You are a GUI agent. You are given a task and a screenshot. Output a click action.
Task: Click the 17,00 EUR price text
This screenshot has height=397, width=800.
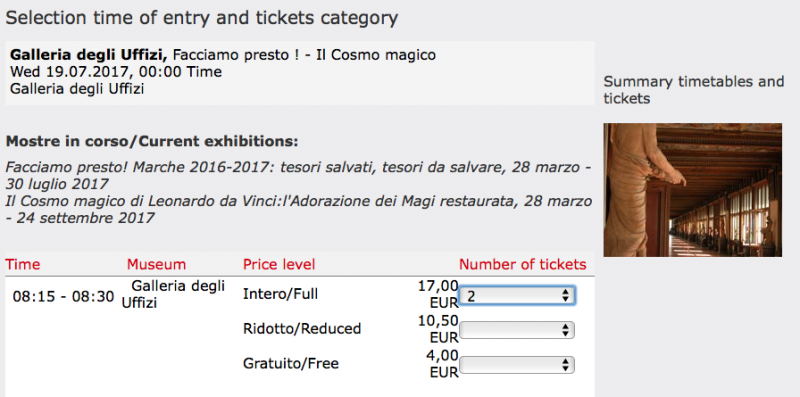click(x=438, y=294)
